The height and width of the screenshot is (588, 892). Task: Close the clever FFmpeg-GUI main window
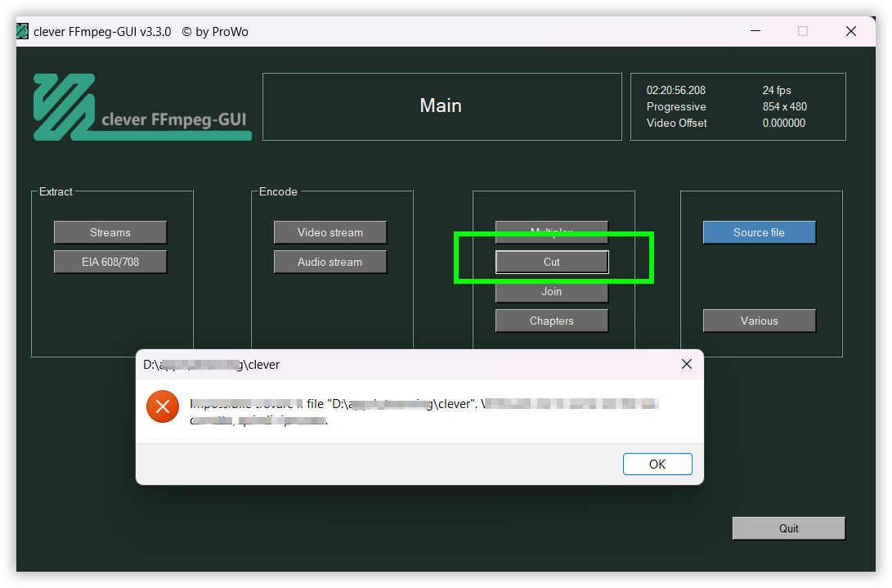pyautogui.click(x=851, y=31)
